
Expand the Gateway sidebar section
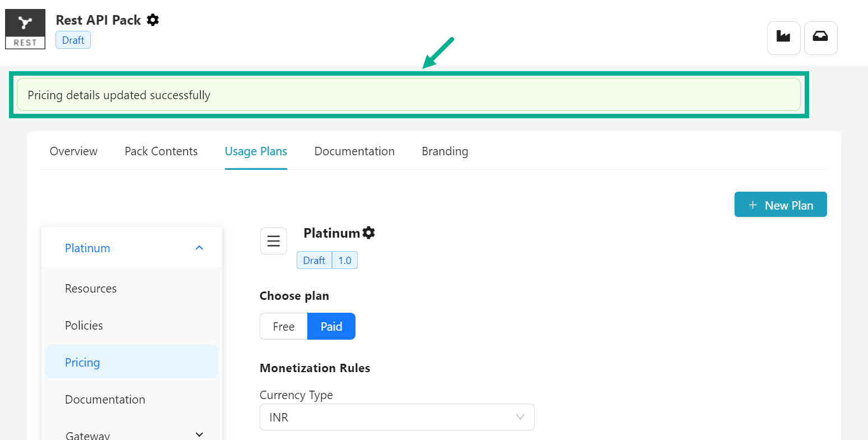199,434
